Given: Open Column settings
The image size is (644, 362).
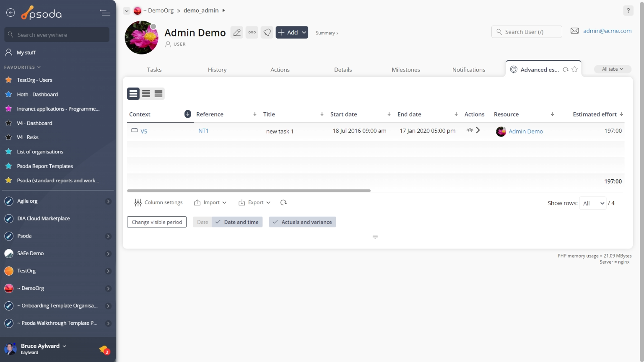Looking at the screenshot, I should click(x=158, y=202).
